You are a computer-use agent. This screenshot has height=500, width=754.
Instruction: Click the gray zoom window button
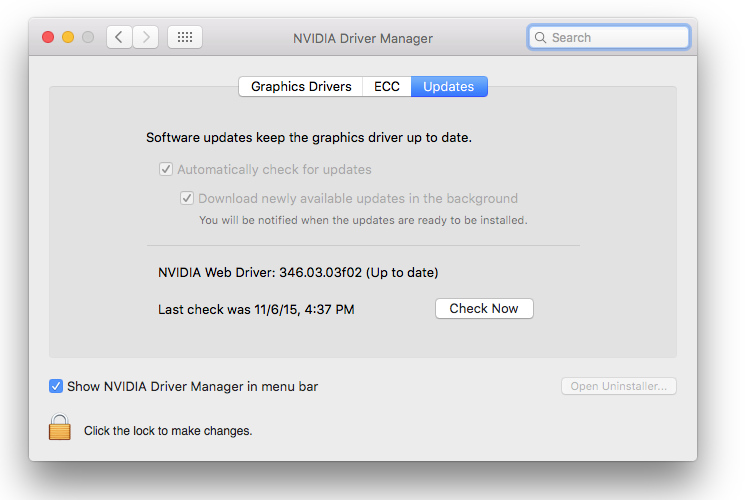(88, 38)
